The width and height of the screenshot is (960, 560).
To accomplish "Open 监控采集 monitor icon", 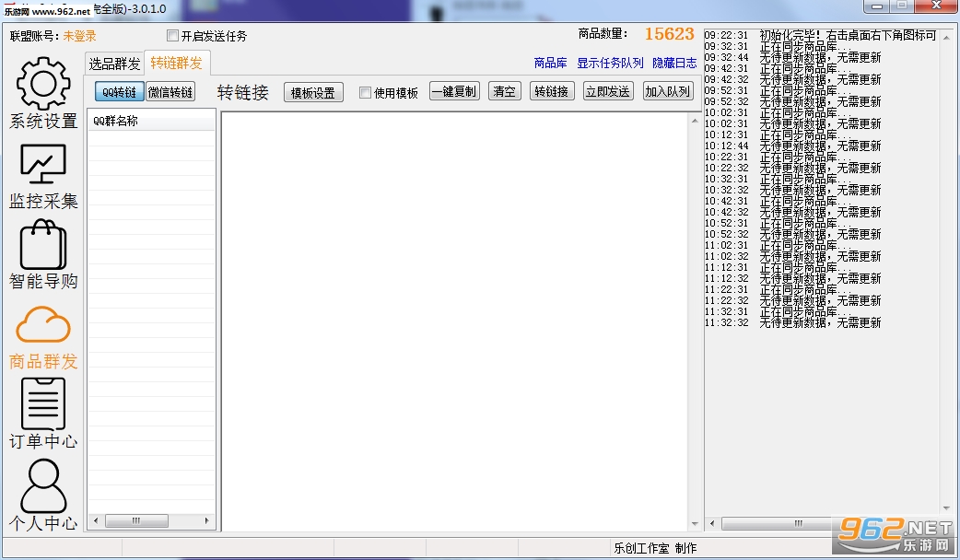I will click(x=43, y=163).
